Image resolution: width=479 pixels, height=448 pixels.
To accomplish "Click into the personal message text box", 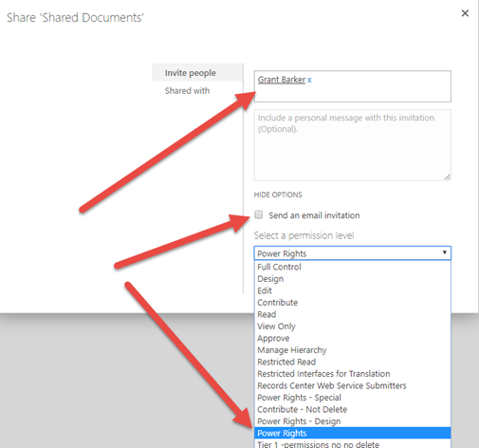I will point(353,145).
